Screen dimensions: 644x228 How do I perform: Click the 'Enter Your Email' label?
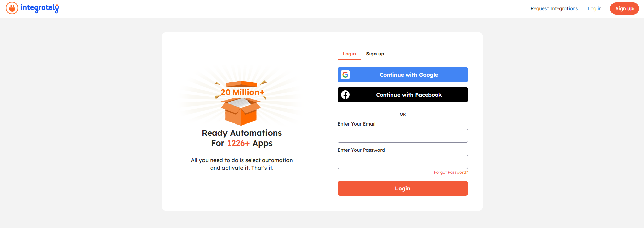point(357,124)
